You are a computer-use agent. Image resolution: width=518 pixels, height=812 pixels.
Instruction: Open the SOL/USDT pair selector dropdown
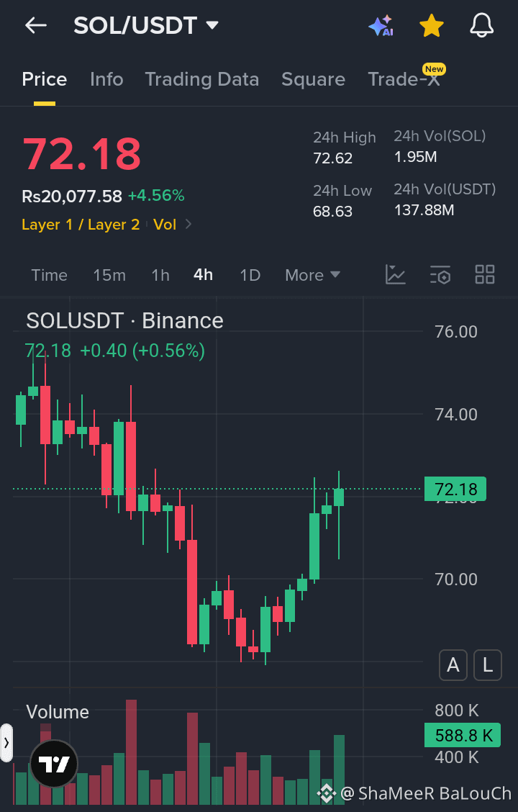[146, 25]
